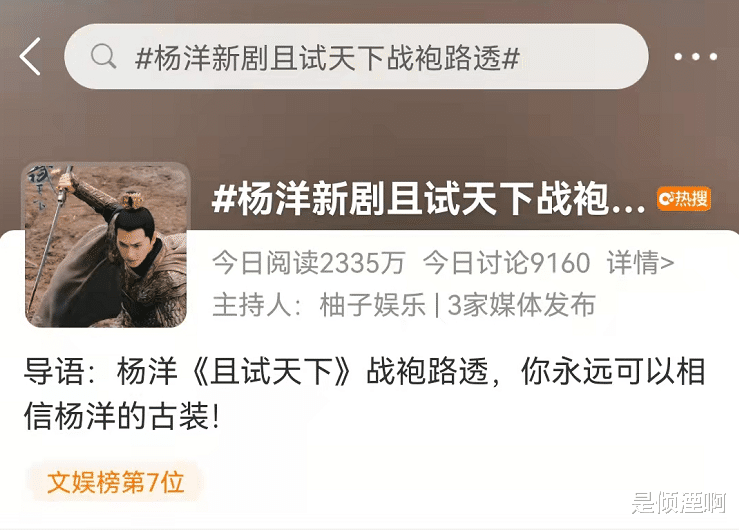Open the 详情> details link
The image size is (739, 530).
(x=640, y=262)
